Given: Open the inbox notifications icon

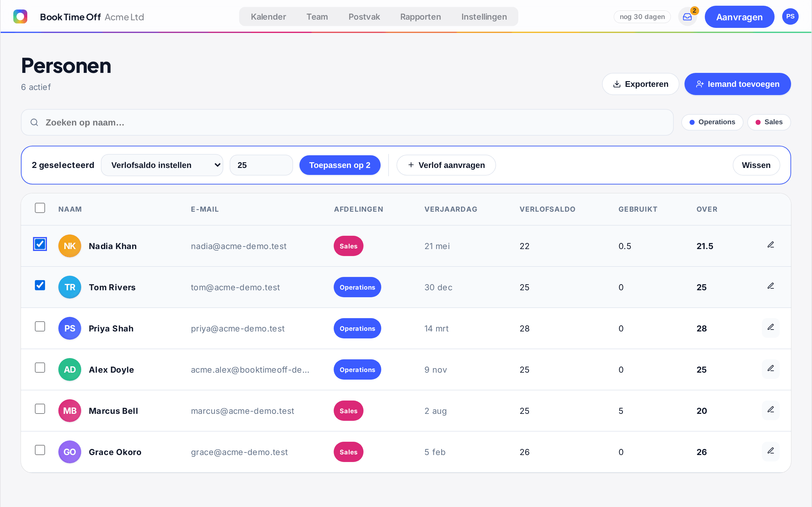Looking at the screenshot, I should tap(687, 17).
